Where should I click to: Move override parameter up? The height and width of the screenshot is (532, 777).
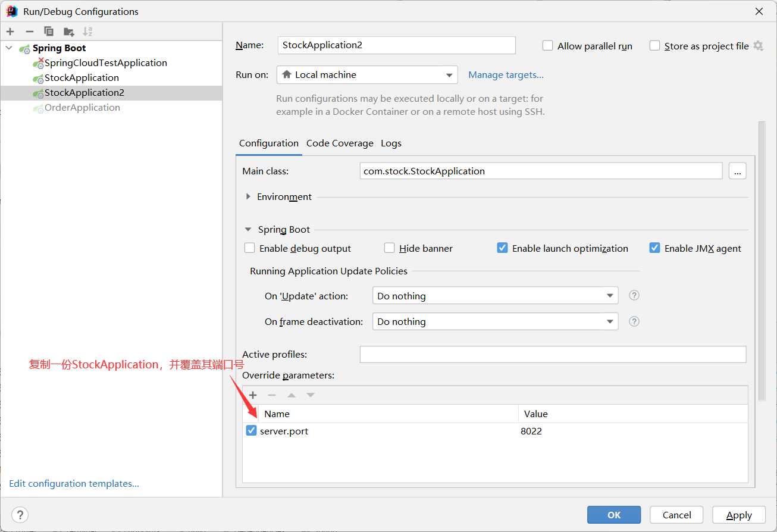pyautogui.click(x=292, y=395)
